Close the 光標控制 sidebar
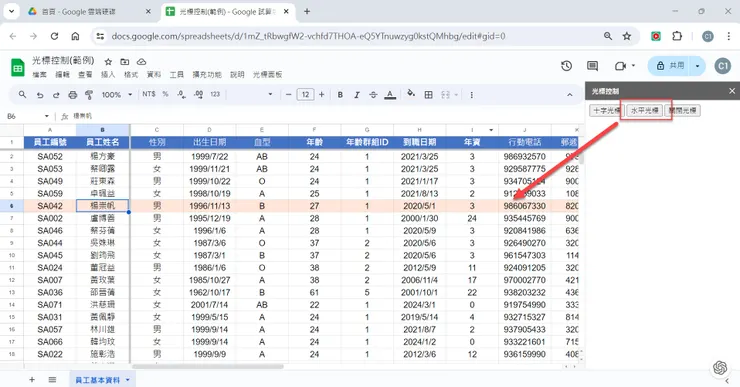Image resolution: width=740 pixels, height=387 pixels. click(x=732, y=91)
